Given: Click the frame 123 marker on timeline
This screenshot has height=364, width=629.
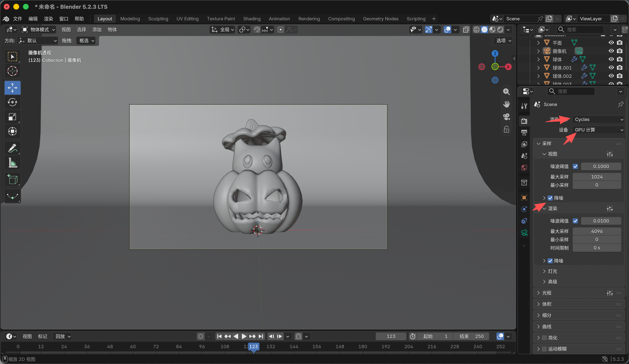Looking at the screenshot, I should pos(254,346).
